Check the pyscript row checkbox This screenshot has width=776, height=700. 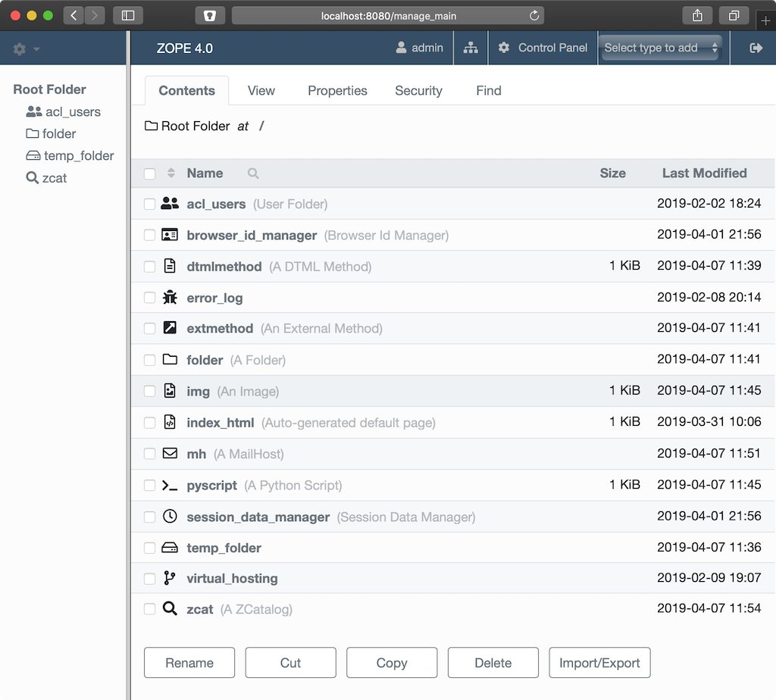coord(149,486)
